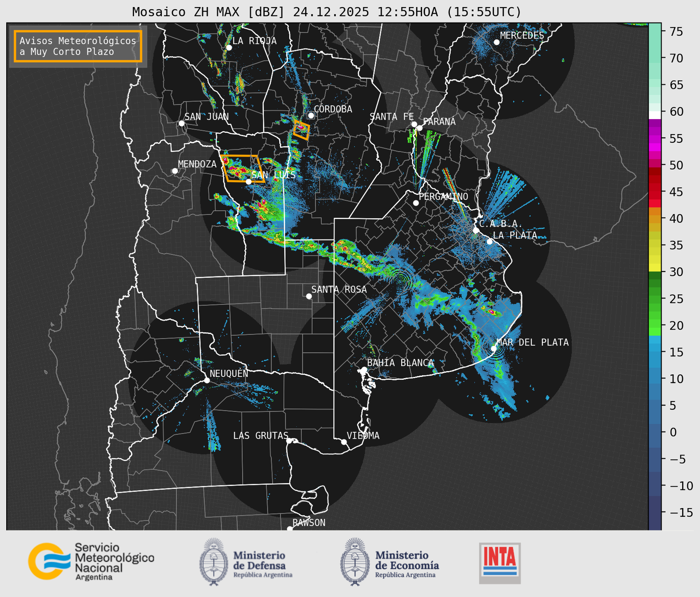
Task: Click the small orange warning polygon near Córdoba
Action: click(x=301, y=130)
